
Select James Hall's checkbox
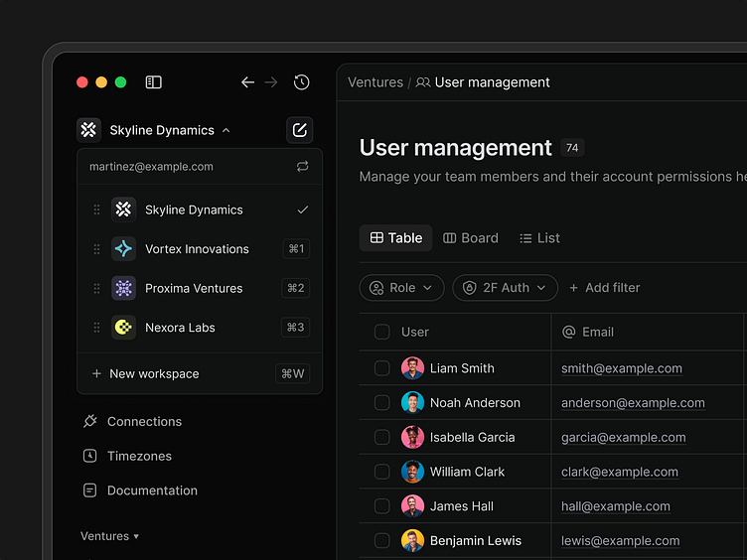[382, 506]
